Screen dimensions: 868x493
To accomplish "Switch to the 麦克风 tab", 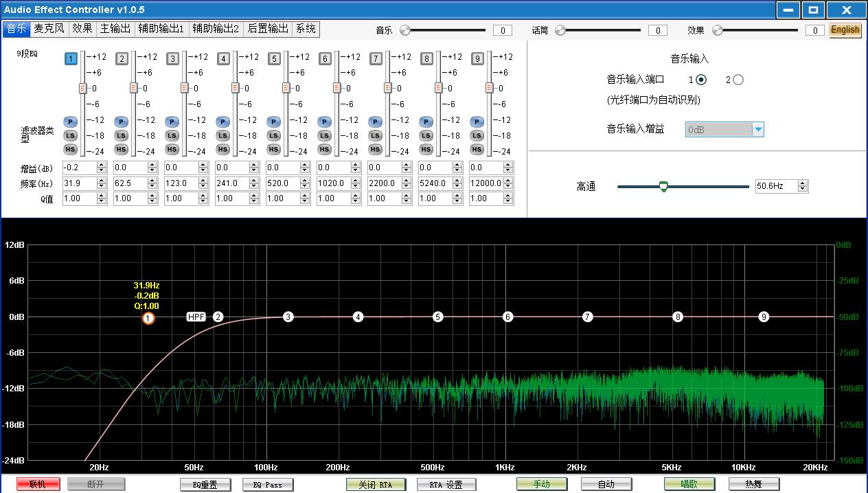I will tap(49, 29).
